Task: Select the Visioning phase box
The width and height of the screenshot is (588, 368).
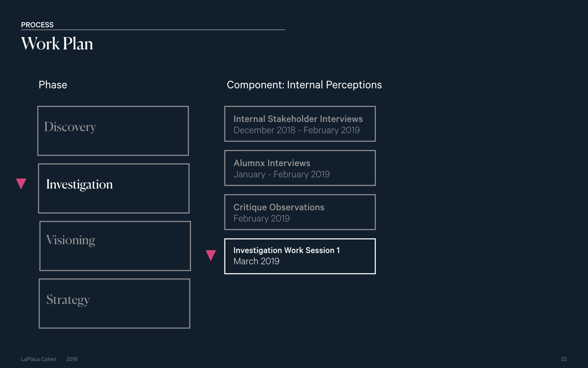Action: coord(115,246)
